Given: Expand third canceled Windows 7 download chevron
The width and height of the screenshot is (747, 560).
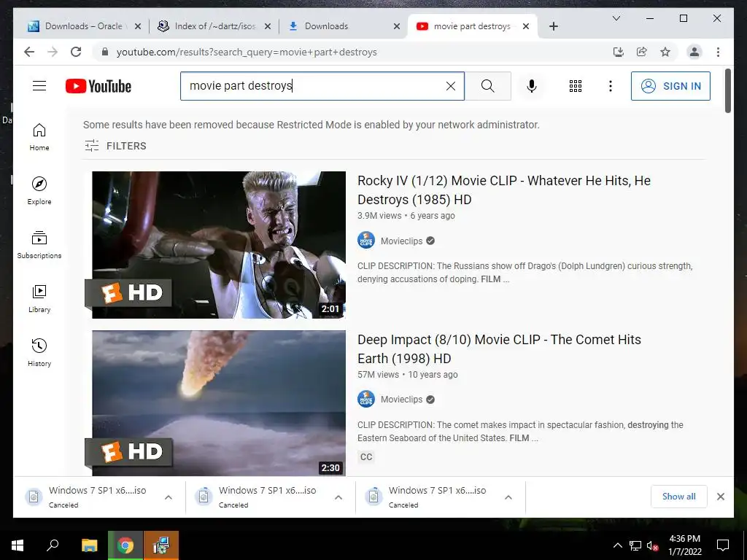Looking at the screenshot, I should pos(508,497).
